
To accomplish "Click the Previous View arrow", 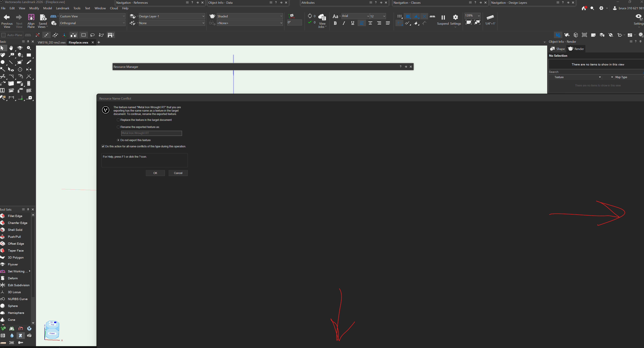I will click(7, 17).
